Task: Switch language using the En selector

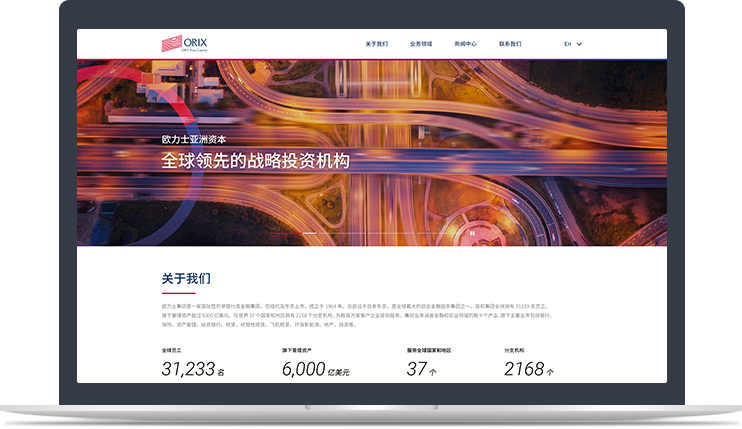Action: coord(568,44)
